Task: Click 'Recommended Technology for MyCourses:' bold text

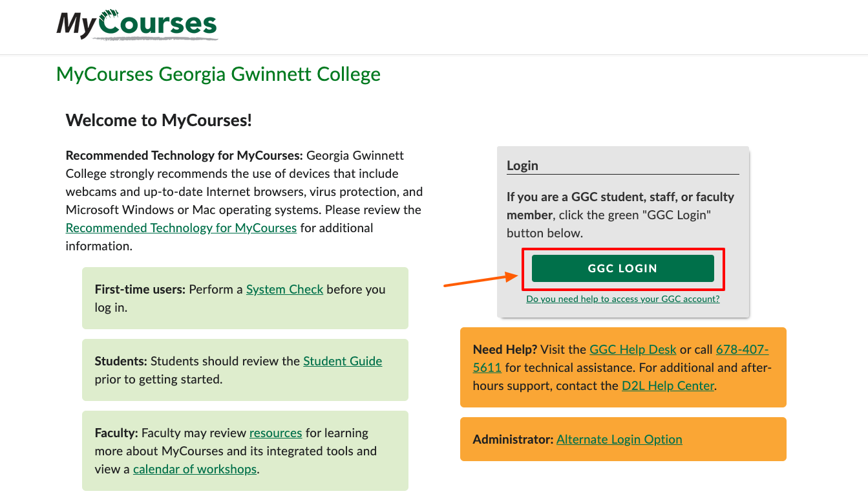Action: pos(184,156)
